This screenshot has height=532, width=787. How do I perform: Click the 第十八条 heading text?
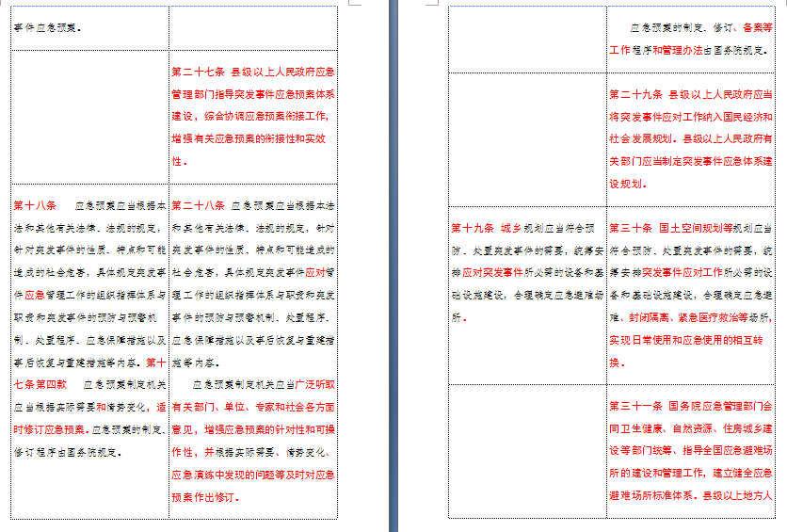[x=36, y=204]
